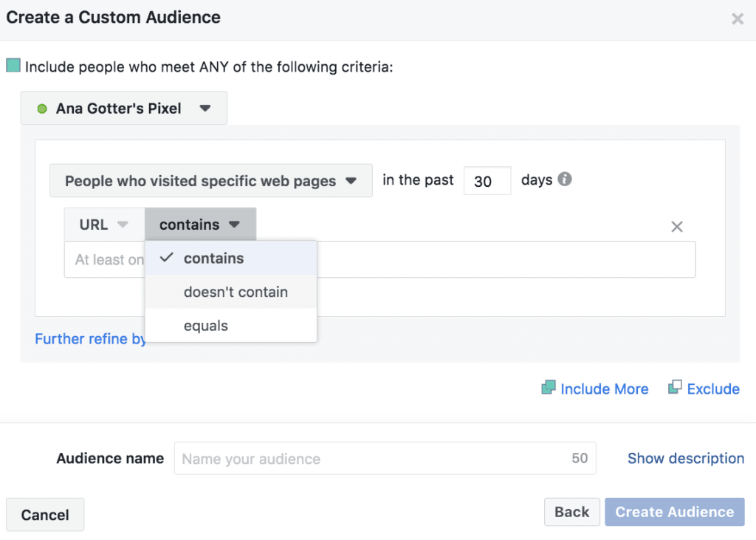Click the Create Audience button

(x=674, y=511)
